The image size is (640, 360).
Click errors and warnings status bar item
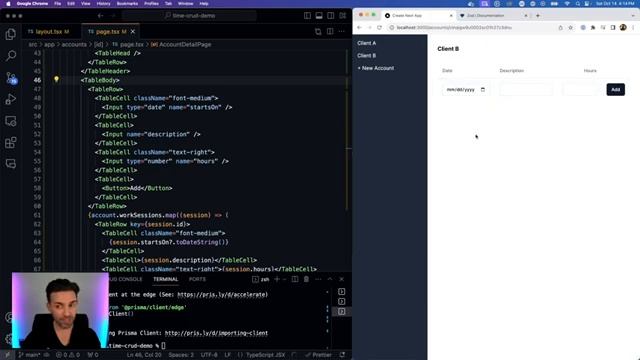point(68,355)
